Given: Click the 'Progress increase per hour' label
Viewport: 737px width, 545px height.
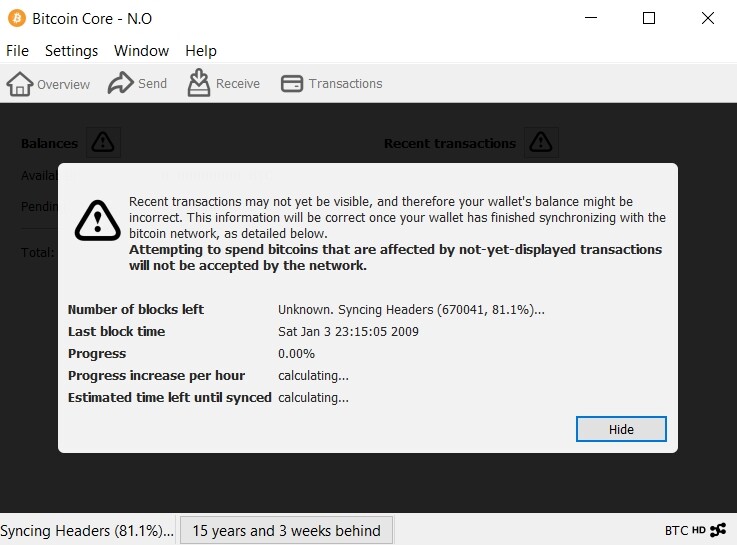Looking at the screenshot, I should point(157,375).
